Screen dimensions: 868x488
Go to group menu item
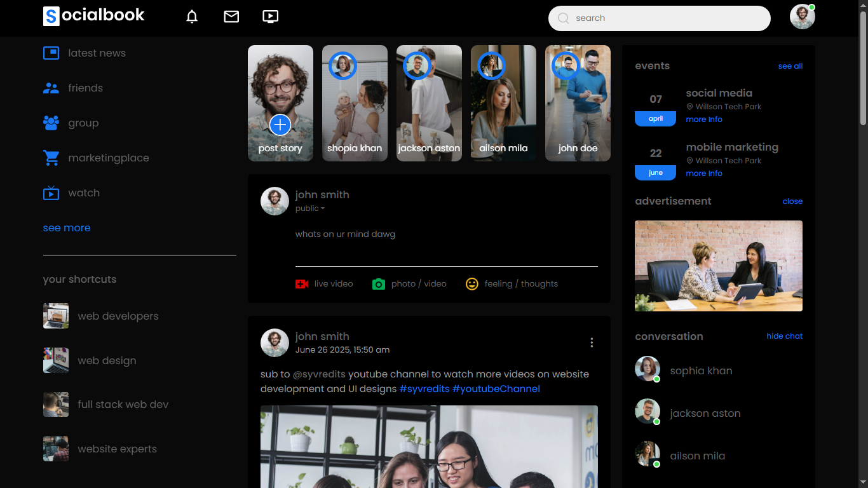(x=83, y=123)
